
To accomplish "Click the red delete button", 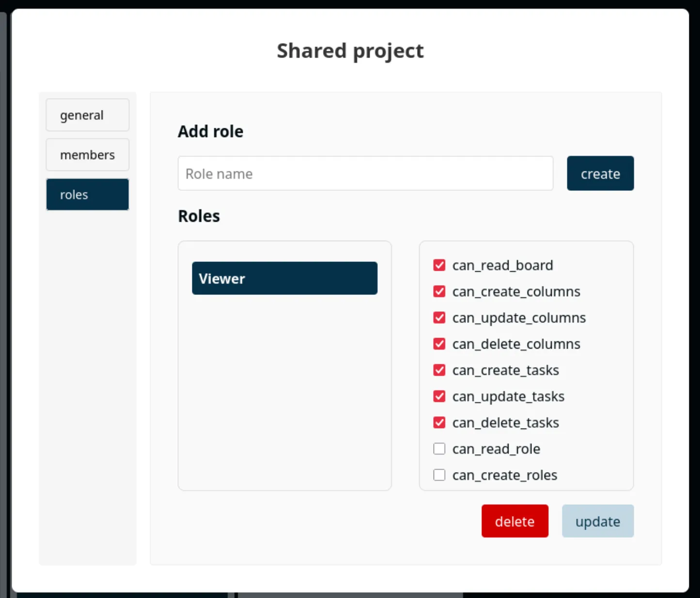I will point(514,521).
